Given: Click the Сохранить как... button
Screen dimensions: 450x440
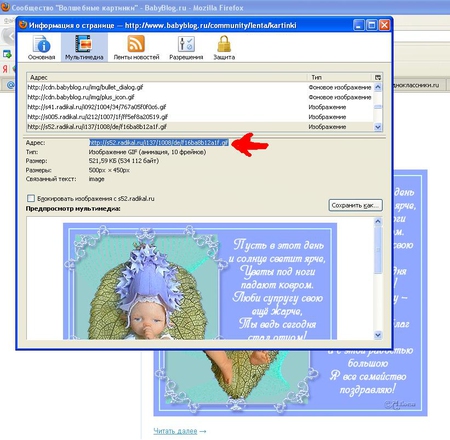Looking at the screenshot, I should click(x=355, y=205).
